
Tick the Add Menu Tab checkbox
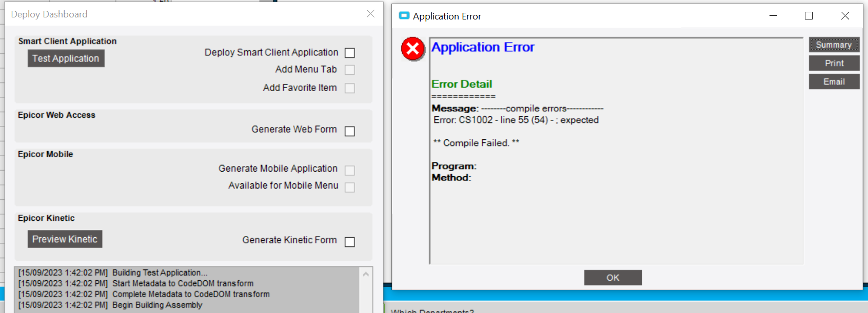point(350,70)
